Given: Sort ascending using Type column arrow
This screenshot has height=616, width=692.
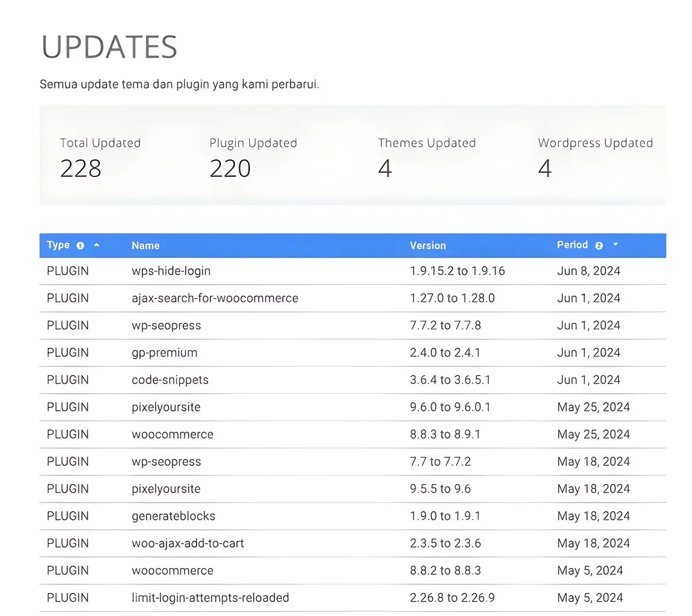Looking at the screenshot, I should (97, 245).
